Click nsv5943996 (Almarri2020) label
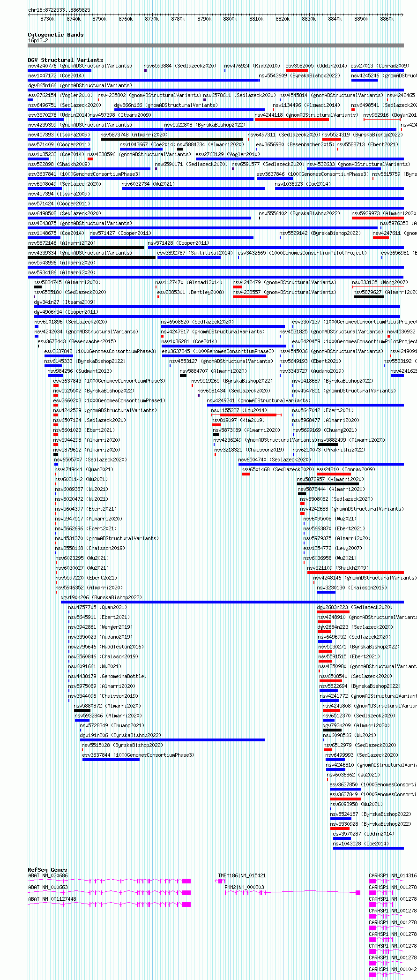The width and height of the screenshot is (417, 980). [62, 263]
